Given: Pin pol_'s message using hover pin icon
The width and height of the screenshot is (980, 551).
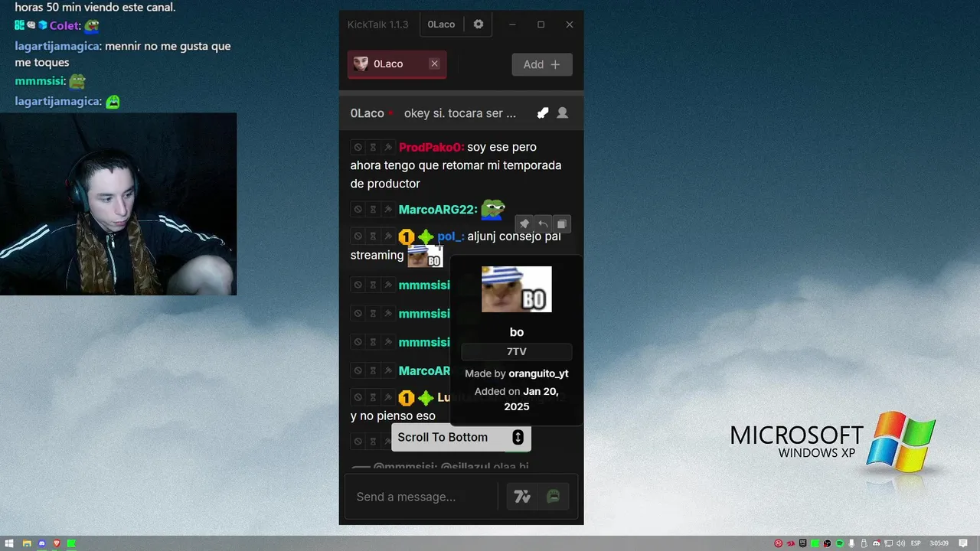Looking at the screenshot, I should (524, 224).
